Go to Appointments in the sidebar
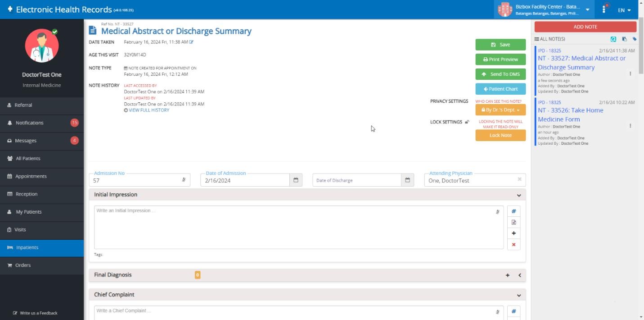The width and height of the screenshot is (644, 320). (x=31, y=176)
